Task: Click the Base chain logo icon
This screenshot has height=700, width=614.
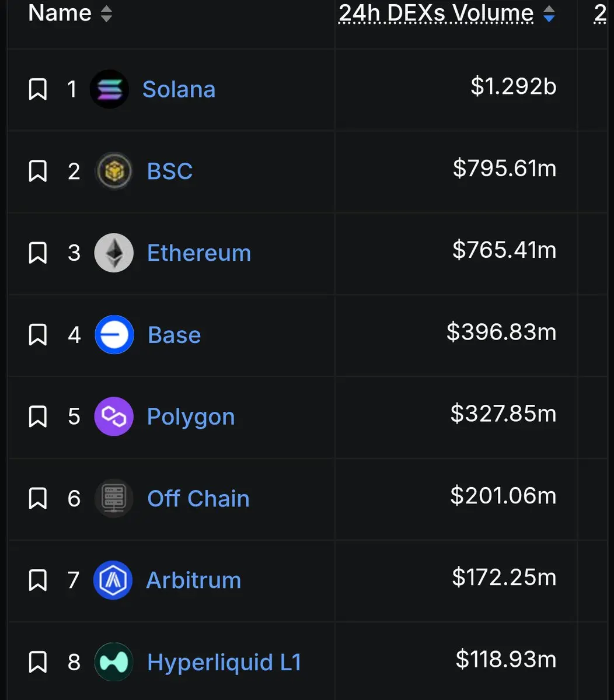Action: 114,335
